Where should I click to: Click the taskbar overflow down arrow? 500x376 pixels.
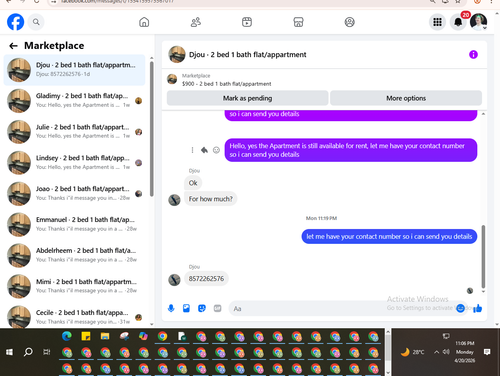point(388,373)
